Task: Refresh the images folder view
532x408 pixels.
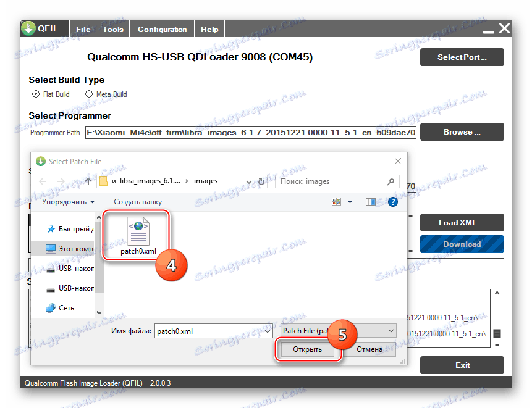Action: point(261,181)
